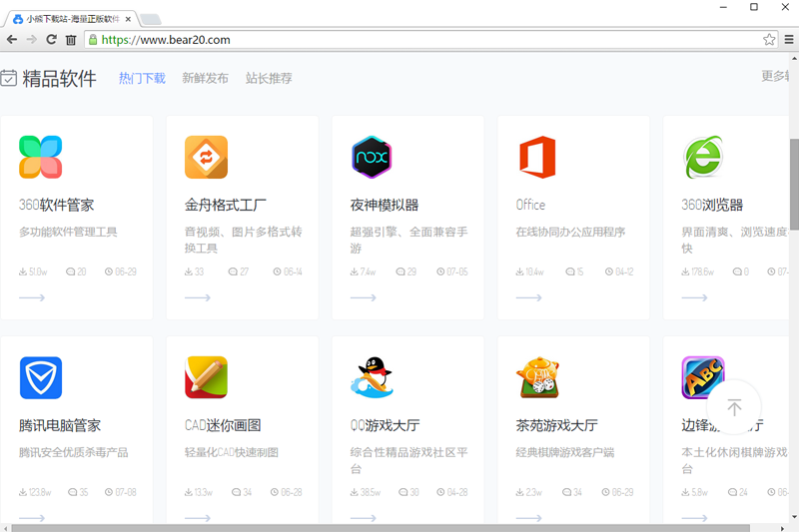Click the arrow under 360浏览器 card

[x=694, y=297]
